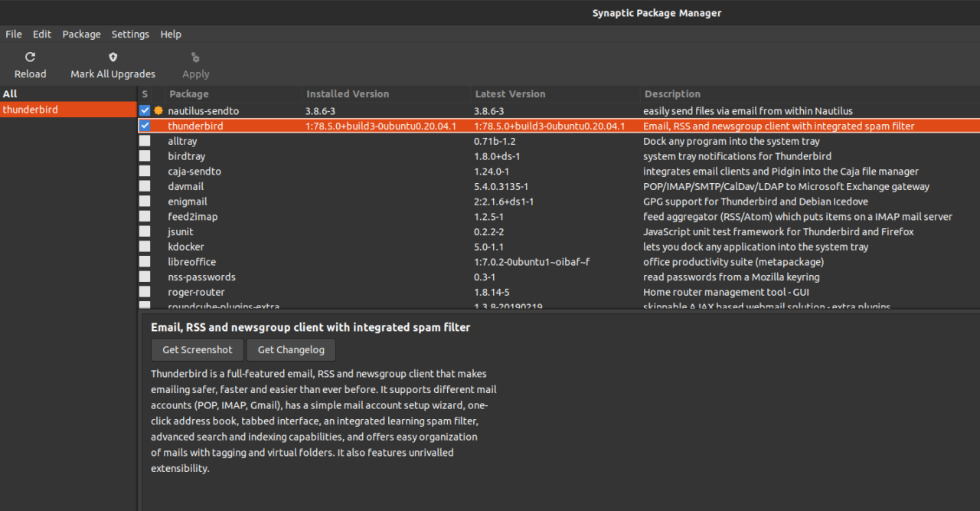Sort by the S status column header
This screenshot has width=980, height=511.
[145, 94]
